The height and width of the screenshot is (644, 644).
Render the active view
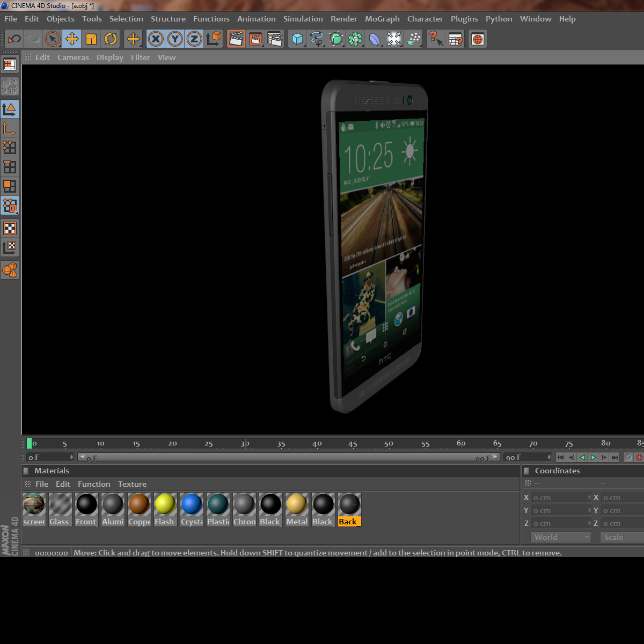(235, 39)
